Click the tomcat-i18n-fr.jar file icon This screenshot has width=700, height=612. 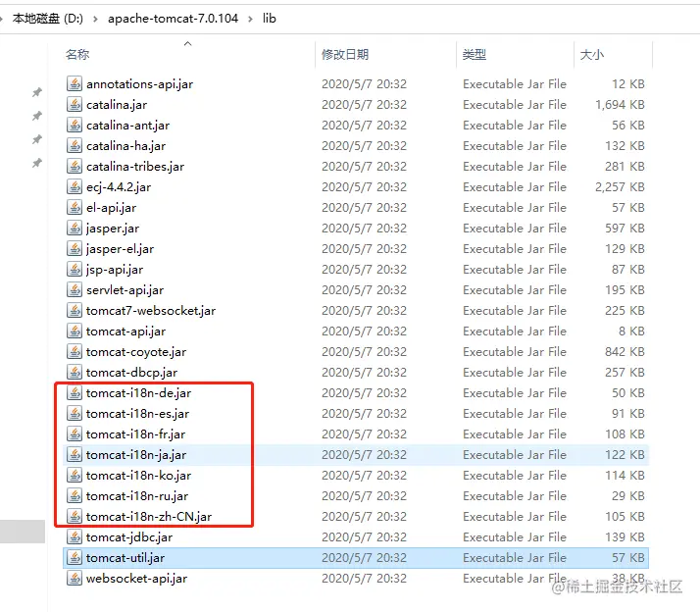point(75,433)
